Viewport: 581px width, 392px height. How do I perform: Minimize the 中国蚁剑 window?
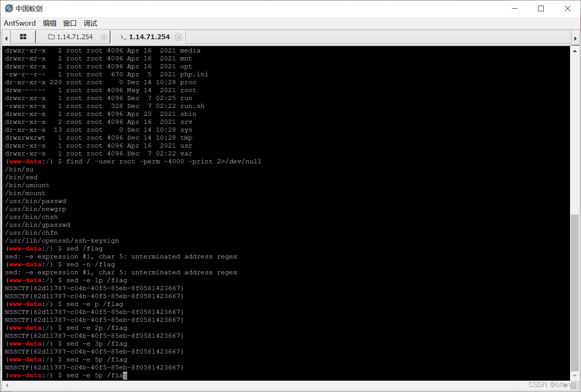tap(515, 8)
